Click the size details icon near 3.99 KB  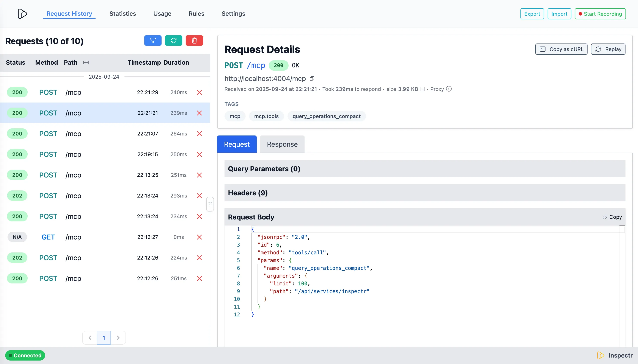point(423,89)
